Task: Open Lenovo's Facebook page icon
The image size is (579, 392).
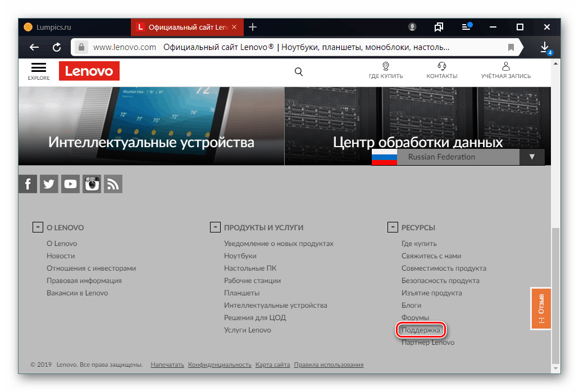Action: coord(28,184)
